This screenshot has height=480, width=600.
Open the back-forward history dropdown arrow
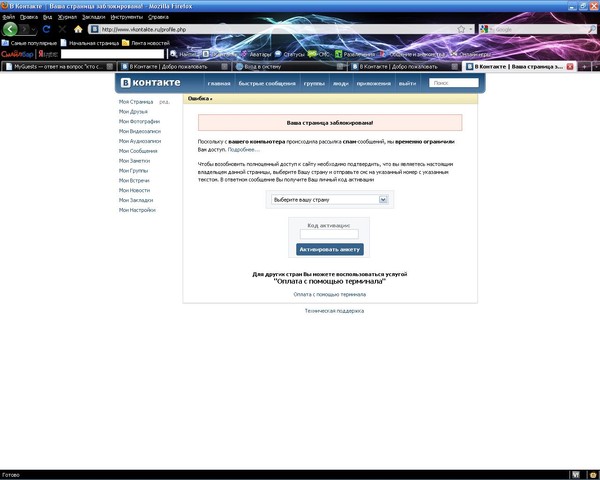click(34, 29)
